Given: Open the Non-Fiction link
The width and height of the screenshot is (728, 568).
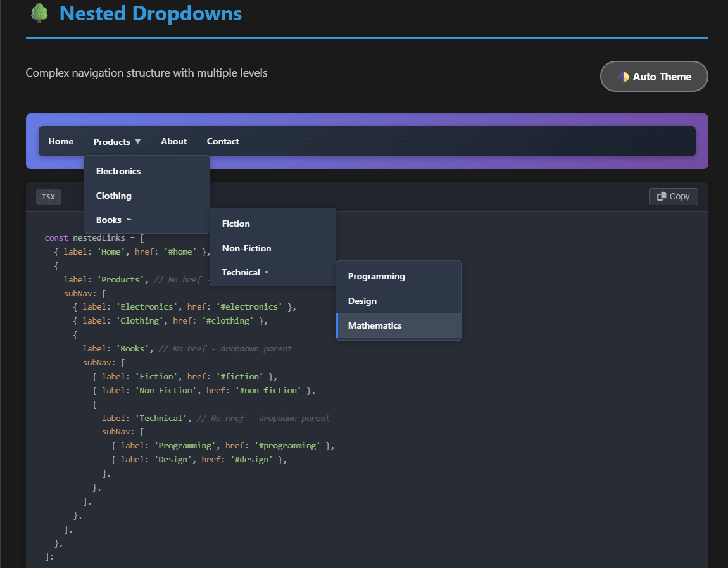Looking at the screenshot, I should click(x=246, y=248).
